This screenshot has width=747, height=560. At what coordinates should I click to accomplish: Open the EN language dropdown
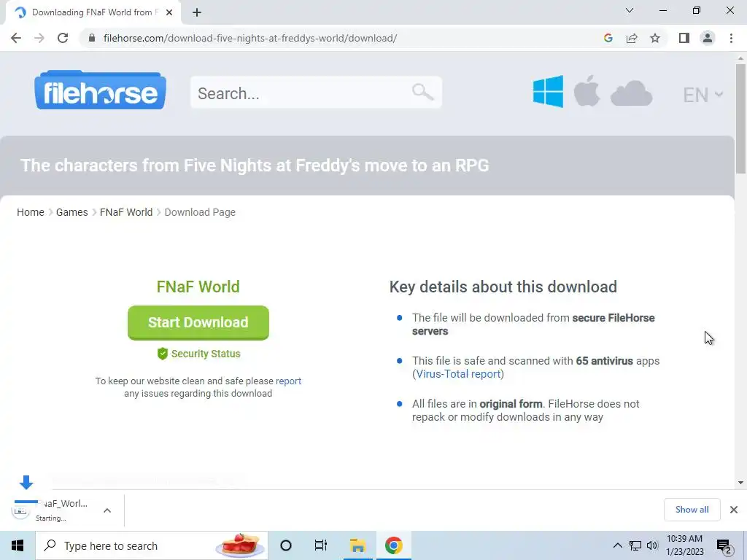coord(703,95)
